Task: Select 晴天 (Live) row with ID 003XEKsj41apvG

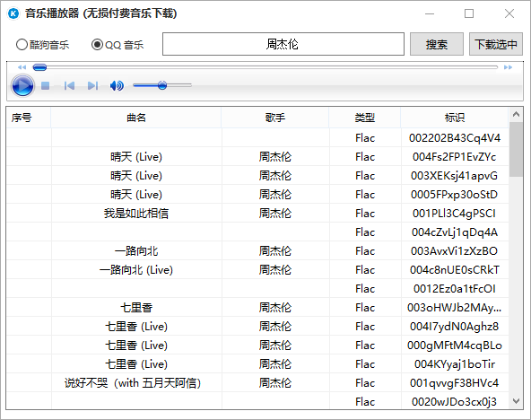Action: (x=257, y=176)
